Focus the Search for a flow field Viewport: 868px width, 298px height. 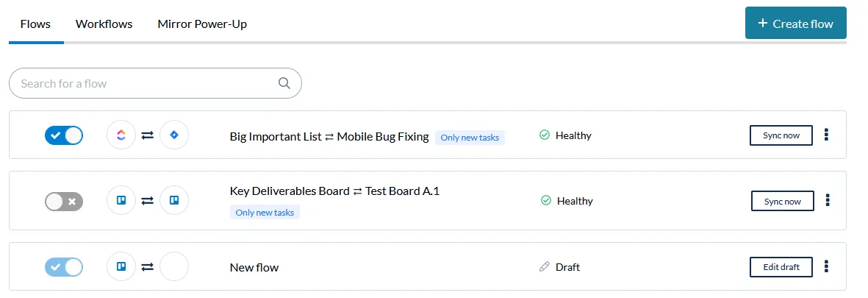(147, 83)
